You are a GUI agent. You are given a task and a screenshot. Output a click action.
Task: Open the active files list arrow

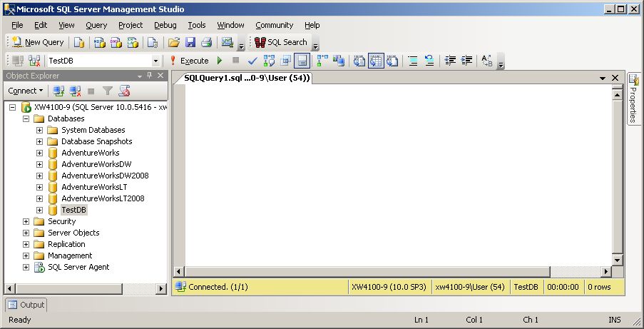tap(603, 78)
